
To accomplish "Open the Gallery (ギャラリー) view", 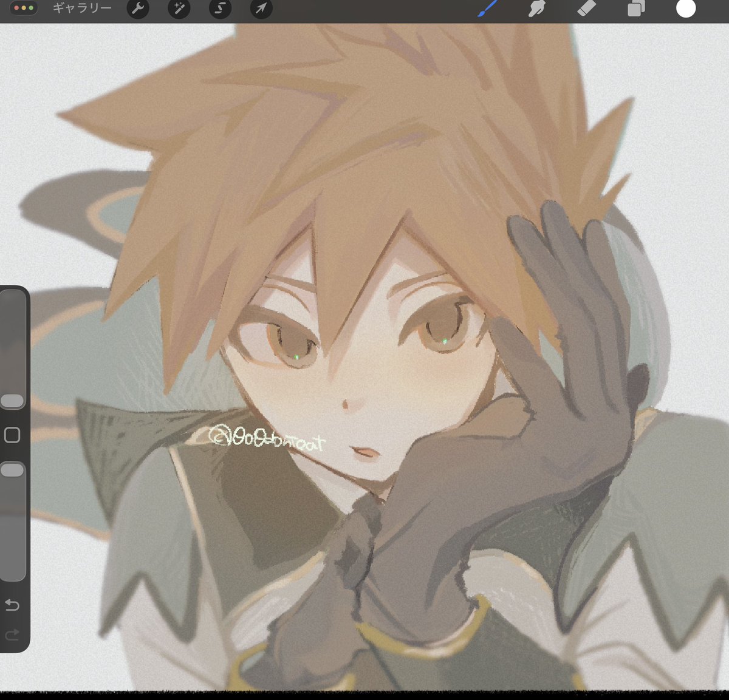I will tap(82, 8).
